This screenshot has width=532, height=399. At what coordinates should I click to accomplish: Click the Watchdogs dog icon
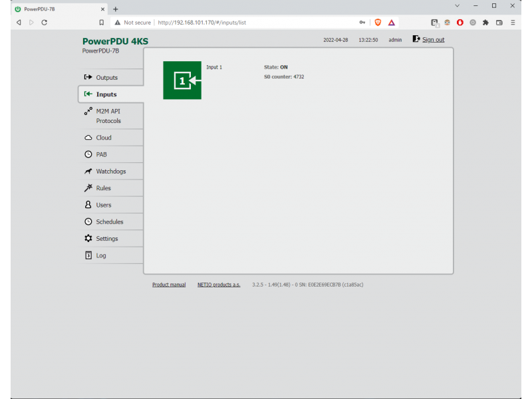tap(88, 171)
